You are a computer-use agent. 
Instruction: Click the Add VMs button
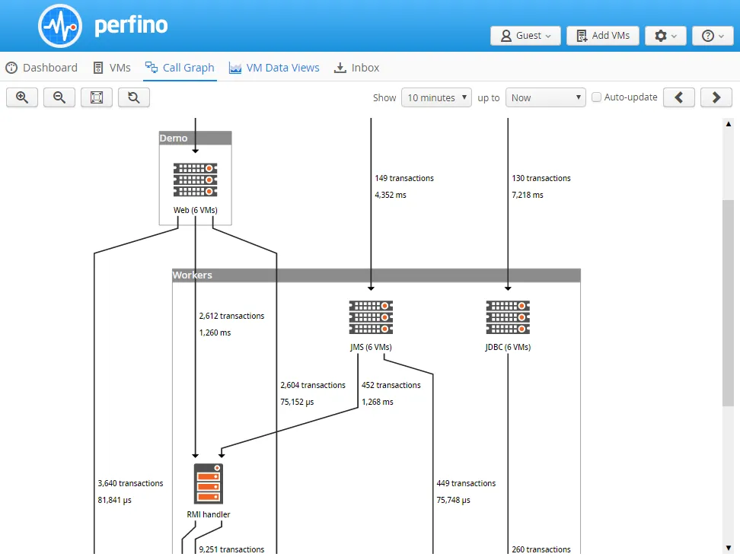602,36
